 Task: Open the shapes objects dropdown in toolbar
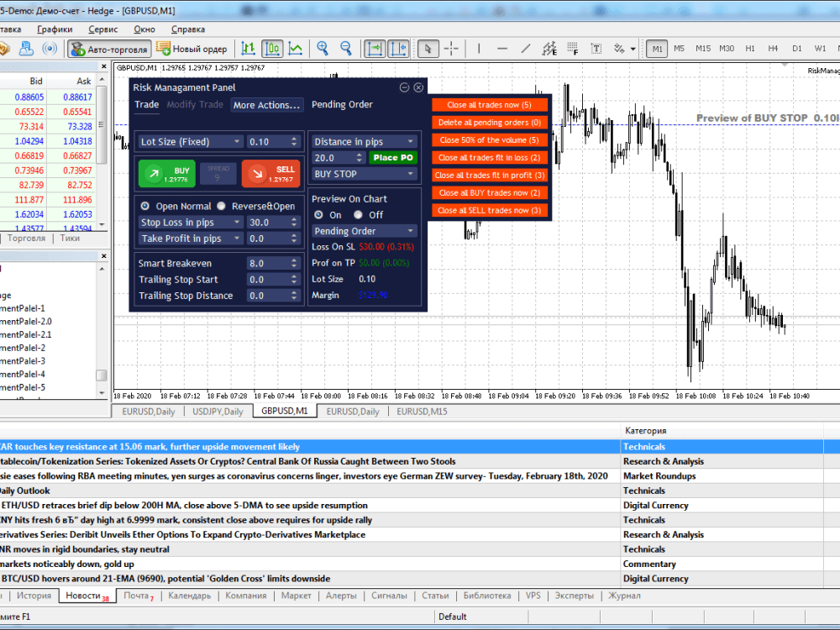point(633,49)
